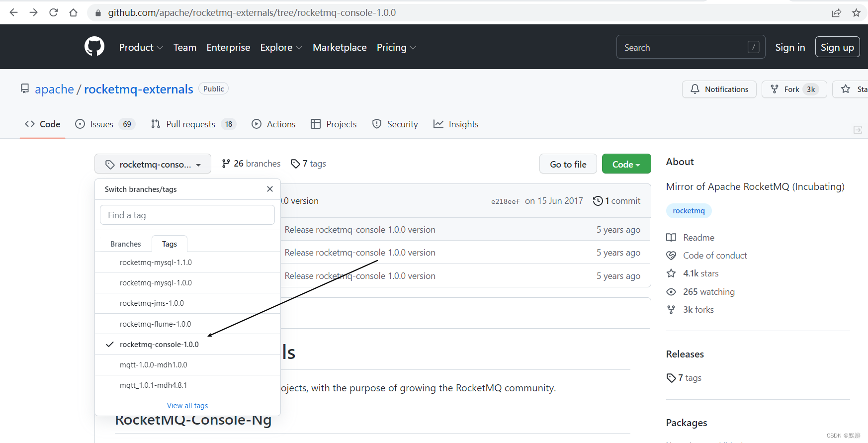
Task: Jump to Readme from About sidebar
Action: pyautogui.click(x=691, y=237)
